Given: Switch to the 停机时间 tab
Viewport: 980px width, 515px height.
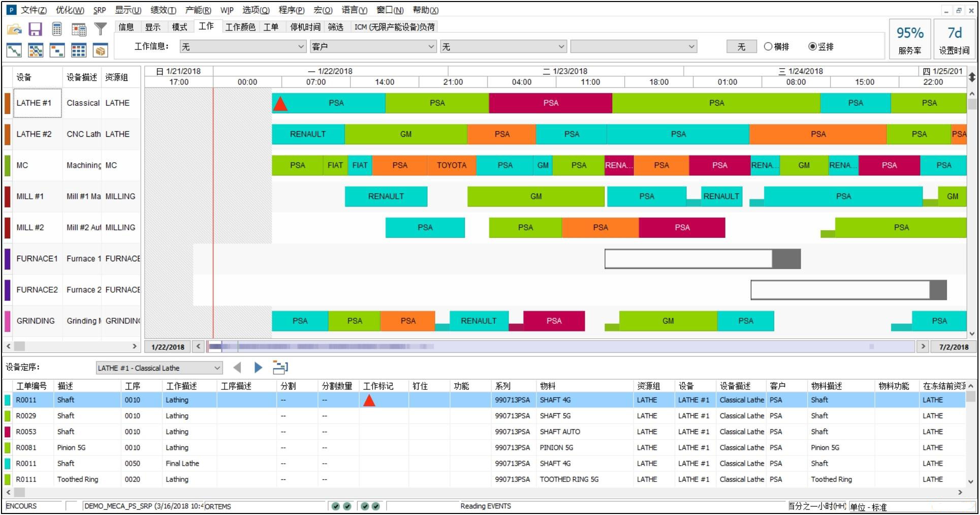Looking at the screenshot, I should pos(305,27).
